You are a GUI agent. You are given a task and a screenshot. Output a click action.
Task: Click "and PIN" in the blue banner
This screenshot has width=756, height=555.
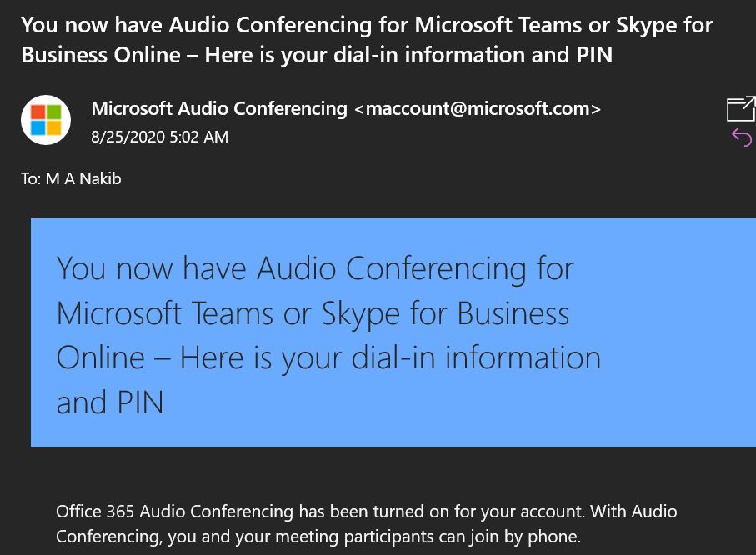(x=110, y=402)
